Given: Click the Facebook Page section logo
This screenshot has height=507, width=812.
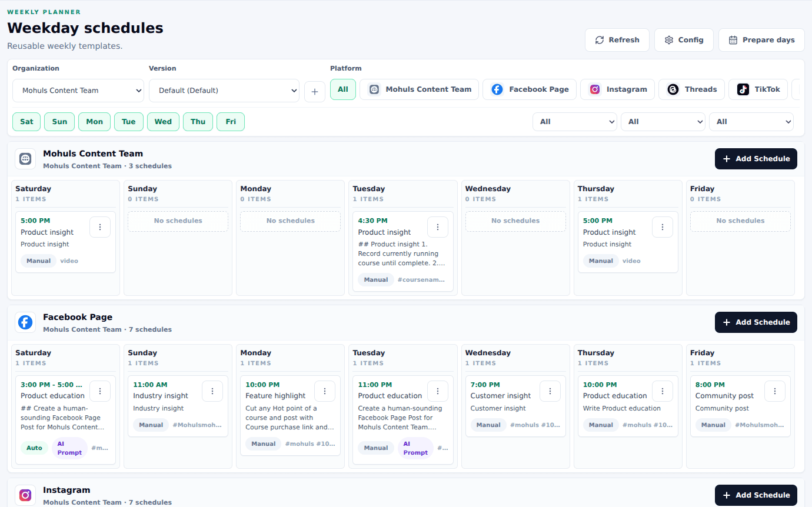Looking at the screenshot, I should pyautogui.click(x=25, y=322).
